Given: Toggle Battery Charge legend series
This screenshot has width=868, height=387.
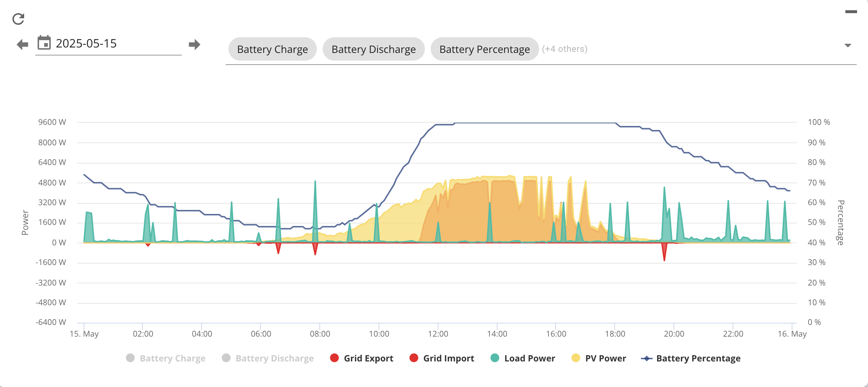Looking at the screenshot, I should click(x=166, y=358).
